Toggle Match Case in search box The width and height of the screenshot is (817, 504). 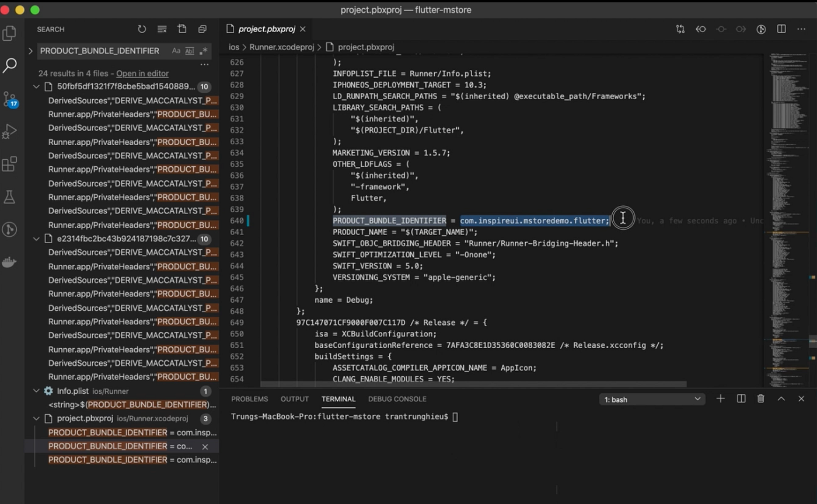click(x=176, y=51)
